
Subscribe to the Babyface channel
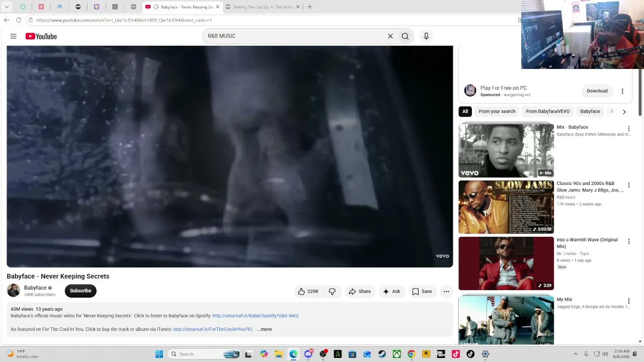[x=80, y=291]
